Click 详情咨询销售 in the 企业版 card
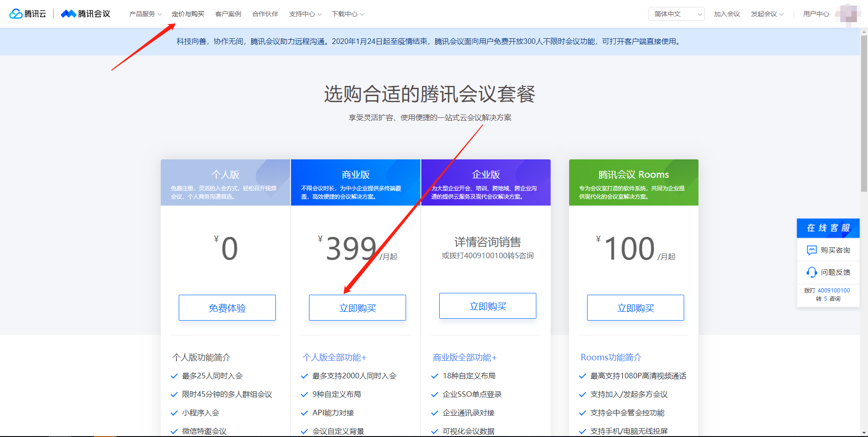The width and height of the screenshot is (868, 437). pos(488,242)
